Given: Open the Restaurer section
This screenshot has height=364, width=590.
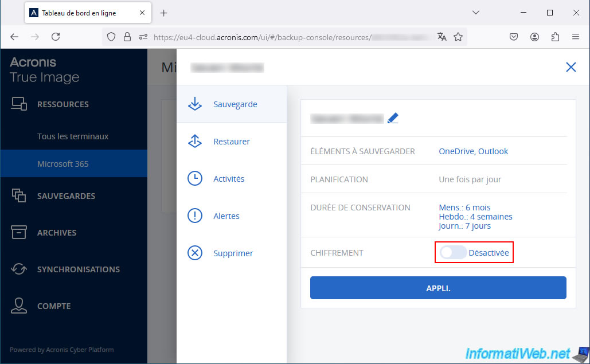Looking at the screenshot, I should click(232, 142).
